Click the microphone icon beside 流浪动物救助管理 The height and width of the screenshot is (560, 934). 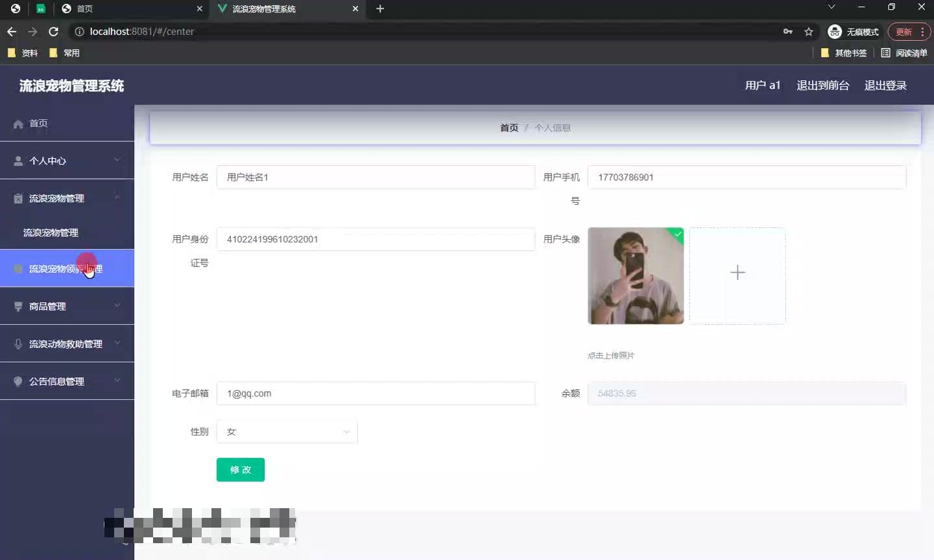pyautogui.click(x=18, y=344)
